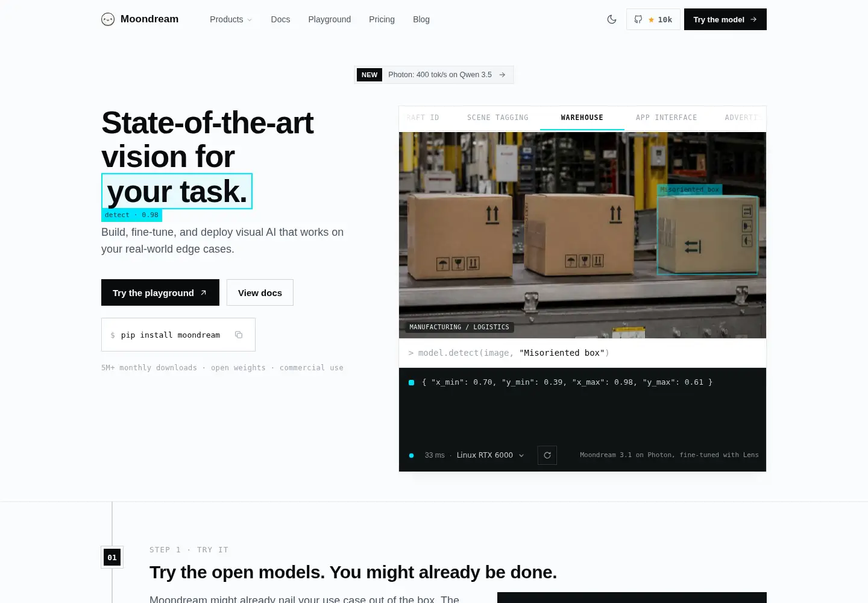
Task: Click the Misoriented box detection label
Action: [690, 189]
